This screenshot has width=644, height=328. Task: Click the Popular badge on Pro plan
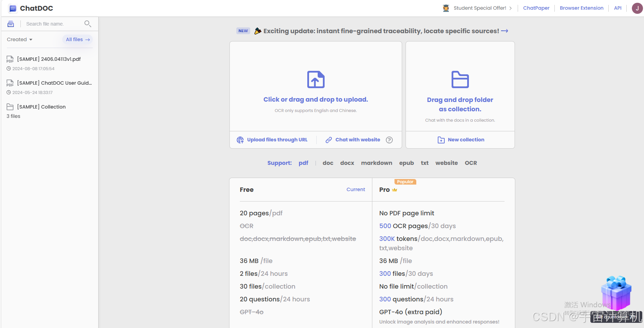pos(405,182)
